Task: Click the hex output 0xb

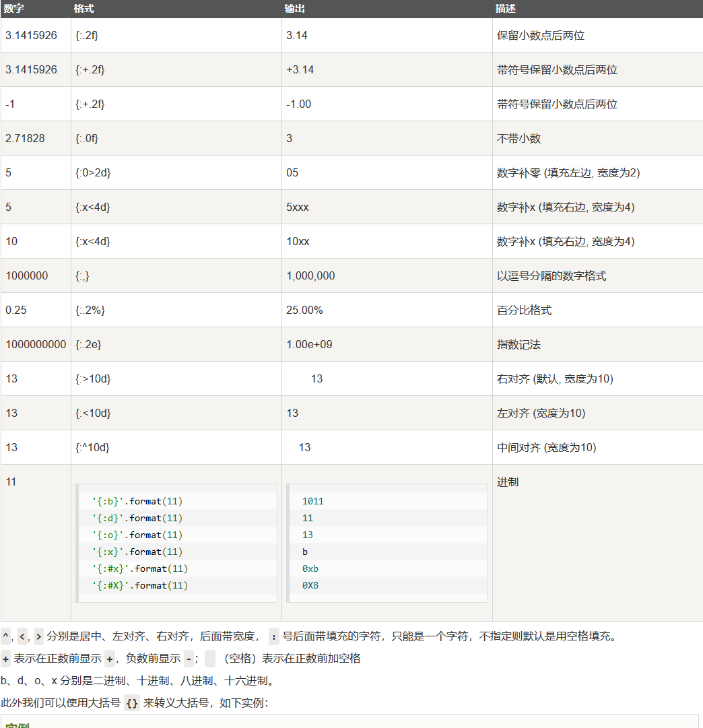Action: 310,569
